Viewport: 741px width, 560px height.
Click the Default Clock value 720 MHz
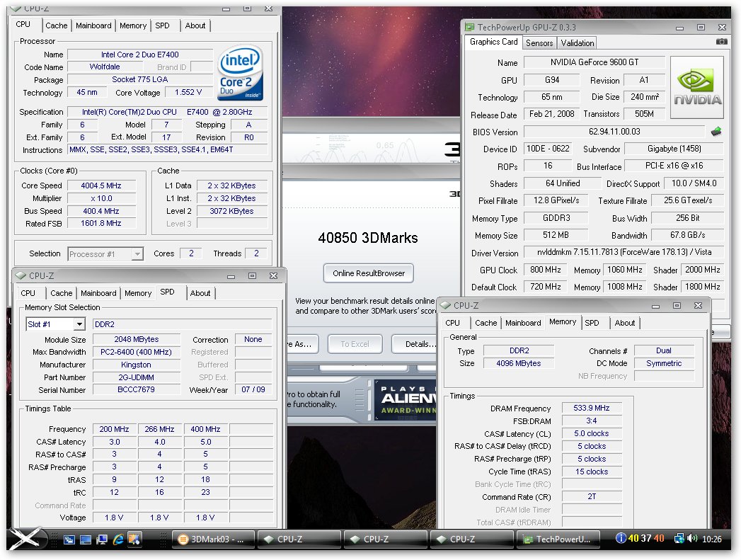click(x=546, y=287)
